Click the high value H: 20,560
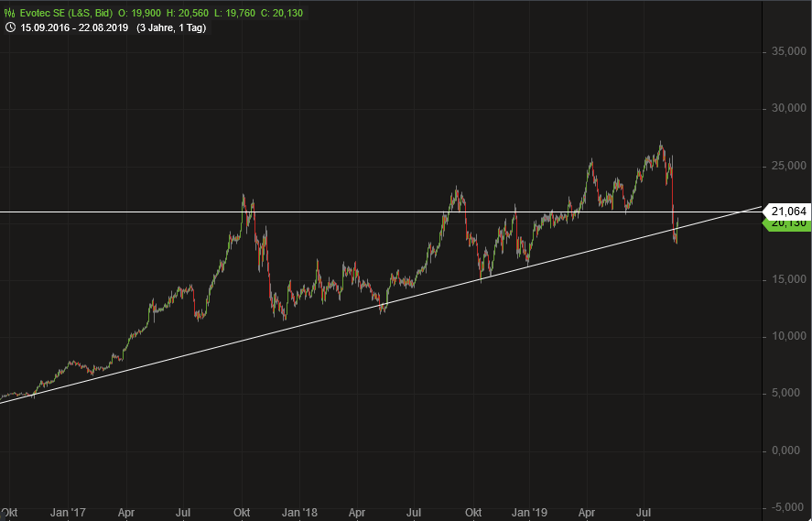Screen dimensions: 812x521 [x=187, y=13]
